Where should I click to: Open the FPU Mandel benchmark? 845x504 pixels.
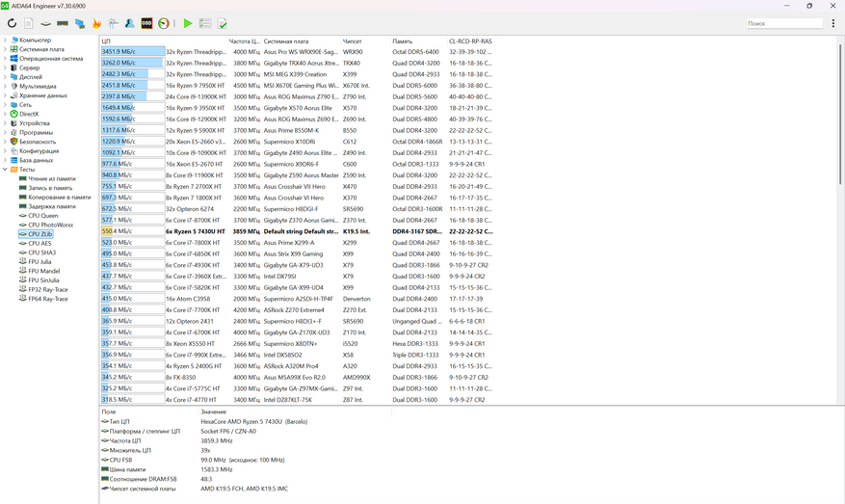[44, 271]
